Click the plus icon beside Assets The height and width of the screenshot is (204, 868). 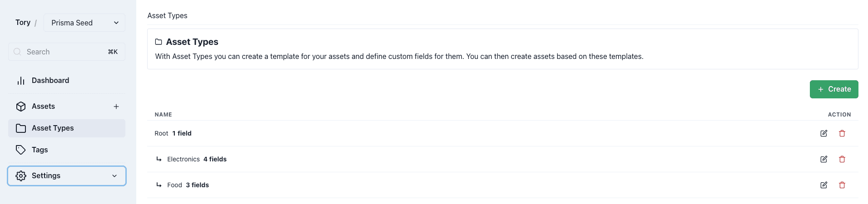[116, 107]
